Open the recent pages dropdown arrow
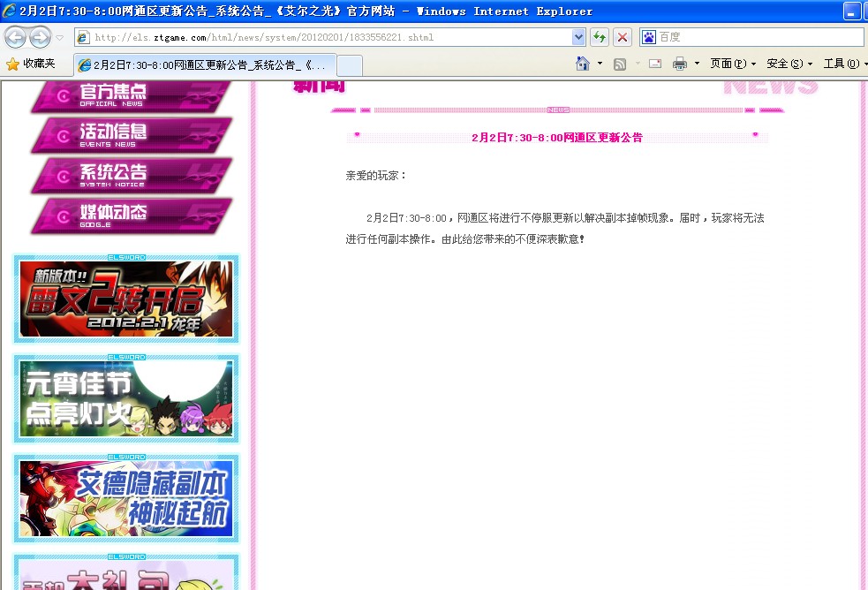This screenshot has width=868, height=590. pyautogui.click(x=60, y=38)
